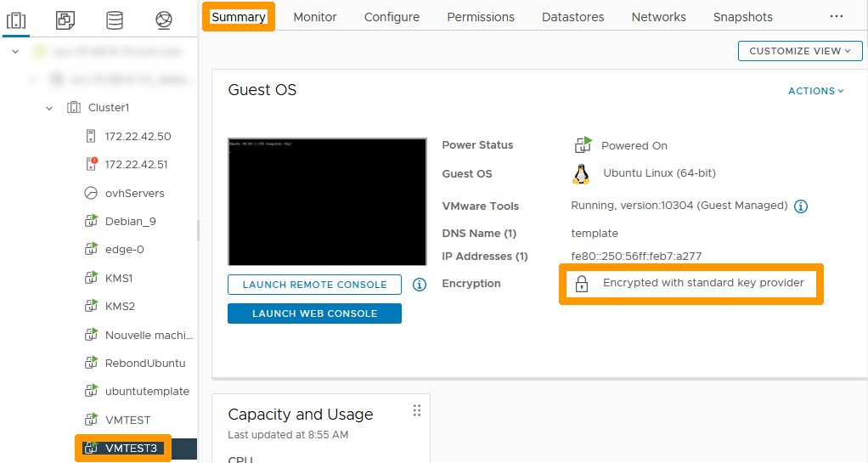Screen dimensions: 868x463
Task: Click the 'Capacity and Usage' card title
Action: point(301,415)
